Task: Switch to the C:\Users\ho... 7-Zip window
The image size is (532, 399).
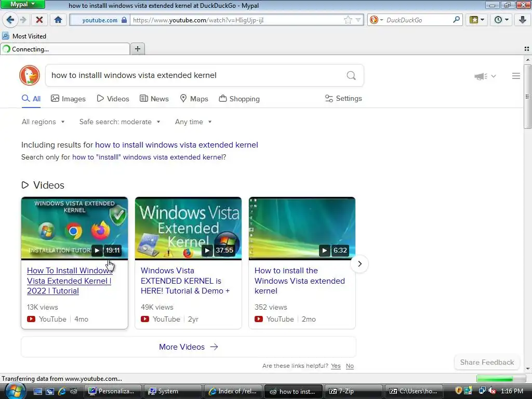Action: (413, 391)
